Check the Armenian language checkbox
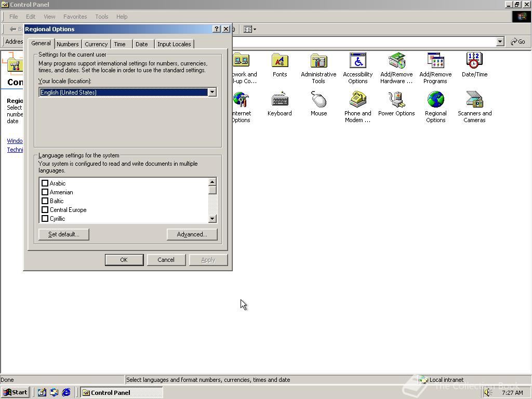 tap(45, 192)
